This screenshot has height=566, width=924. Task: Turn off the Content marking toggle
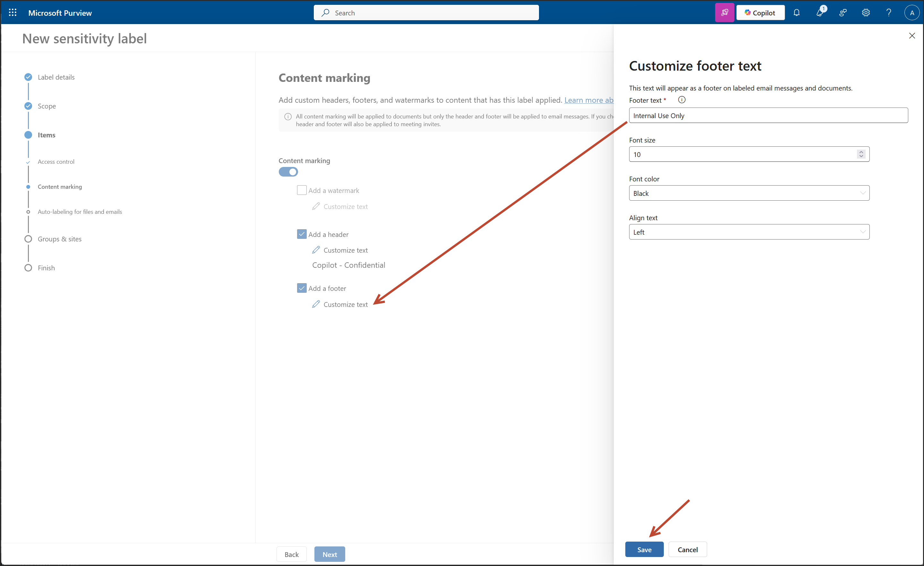[288, 172]
